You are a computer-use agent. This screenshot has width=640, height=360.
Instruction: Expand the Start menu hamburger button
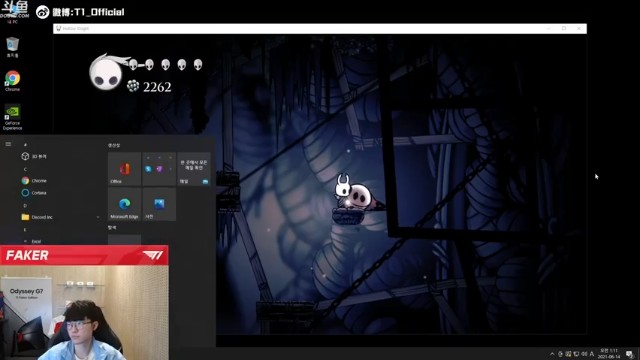click(x=8, y=144)
